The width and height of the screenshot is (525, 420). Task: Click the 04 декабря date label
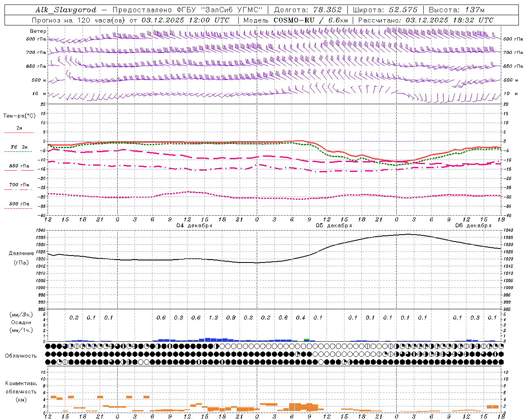click(194, 226)
